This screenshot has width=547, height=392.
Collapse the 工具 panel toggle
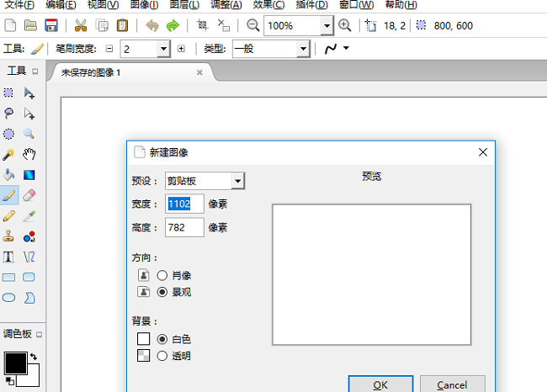[x=35, y=72]
